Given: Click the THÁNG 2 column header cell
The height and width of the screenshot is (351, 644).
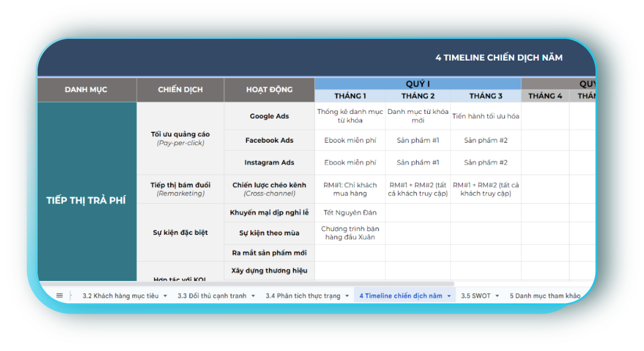Looking at the screenshot, I should [418, 96].
